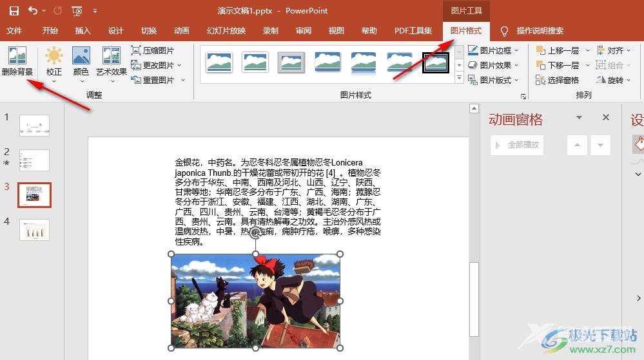The image size is (644, 360).
Task: Open 图片效果 picture effects options
Action: 493,65
